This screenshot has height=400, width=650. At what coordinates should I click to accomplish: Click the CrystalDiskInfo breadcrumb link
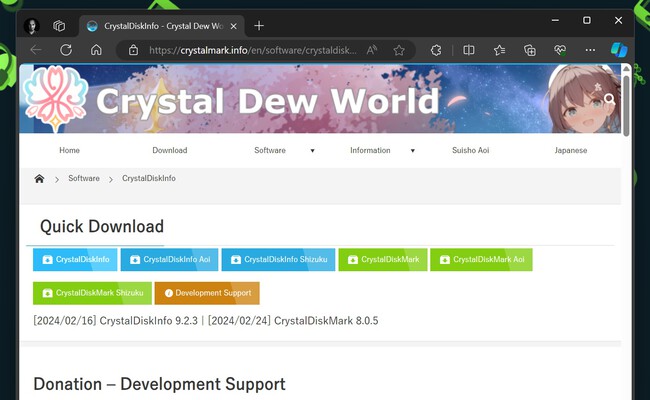click(x=149, y=178)
